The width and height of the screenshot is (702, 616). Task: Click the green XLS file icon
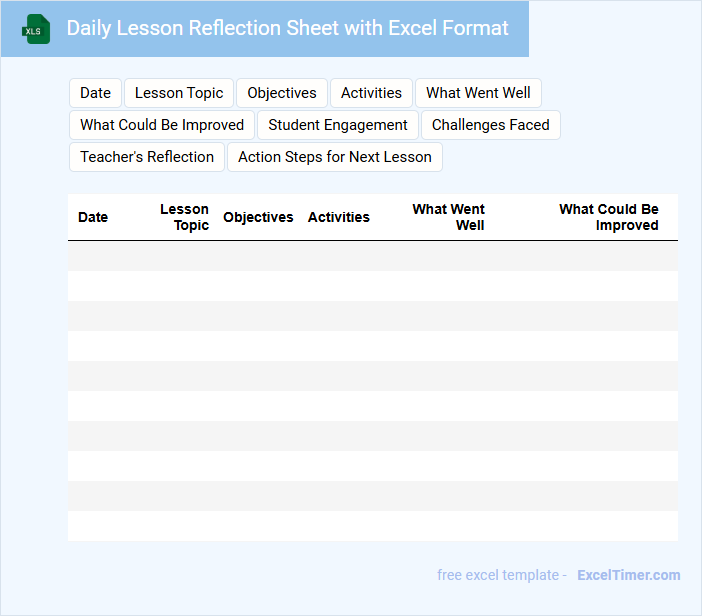tap(36, 29)
